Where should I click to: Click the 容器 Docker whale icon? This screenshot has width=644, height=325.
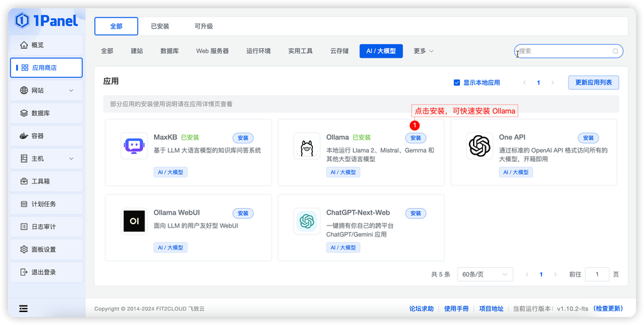click(24, 136)
